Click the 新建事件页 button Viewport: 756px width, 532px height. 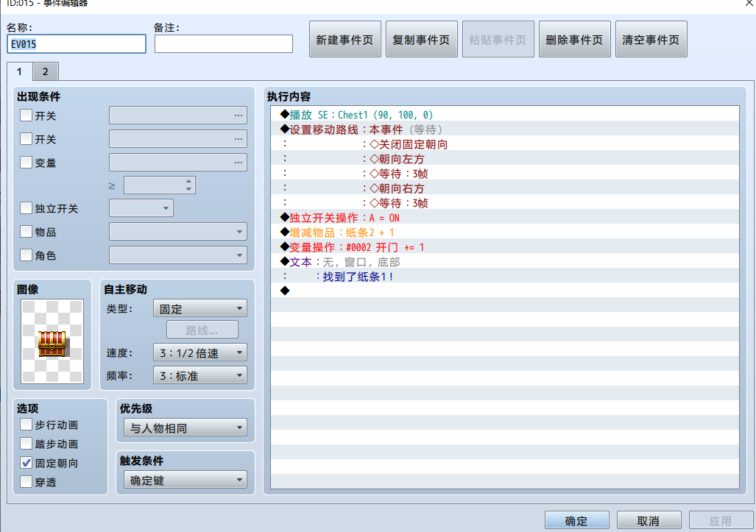(x=345, y=40)
